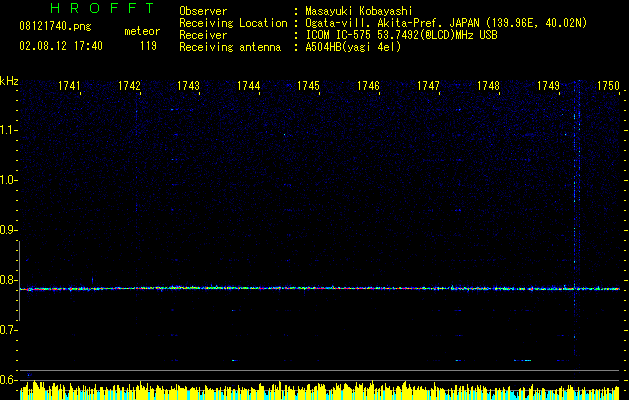
Task: Click time marker 1748
Action: (x=489, y=86)
